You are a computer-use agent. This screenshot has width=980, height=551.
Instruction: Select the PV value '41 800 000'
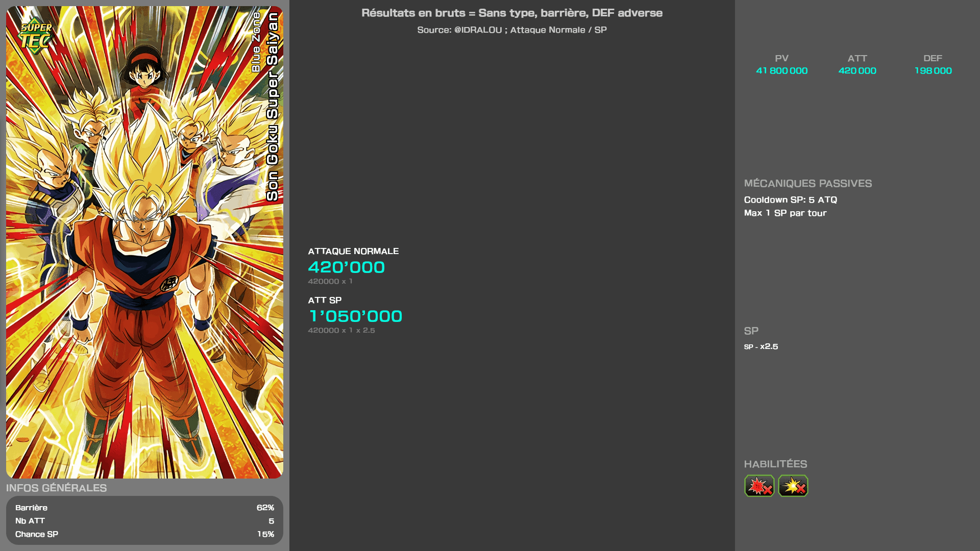(x=782, y=71)
